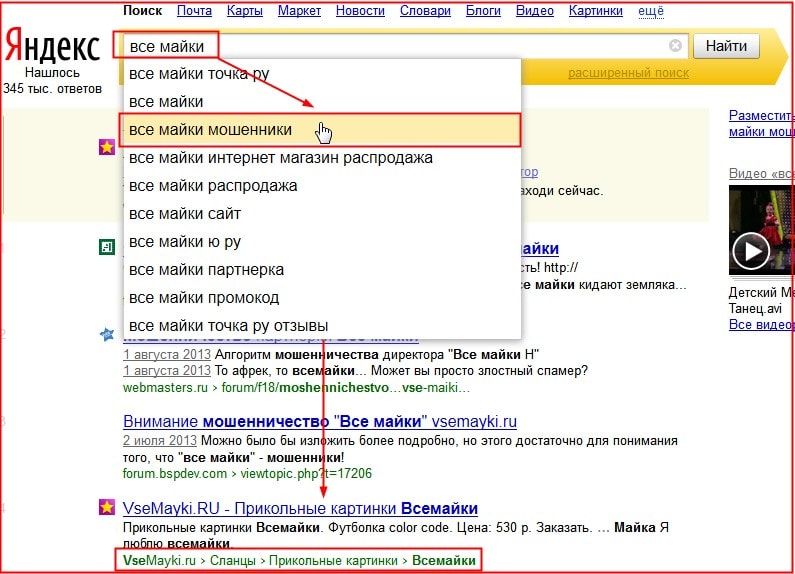
Task: Open result VseMayki.RU - Прикольные картинки Всемайки
Action: (300, 508)
